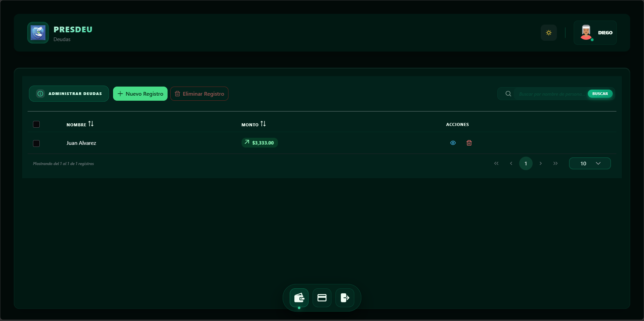Go to the previous page arrow
This screenshot has height=321, width=644.
pyautogui.click(x=511, y=163)
